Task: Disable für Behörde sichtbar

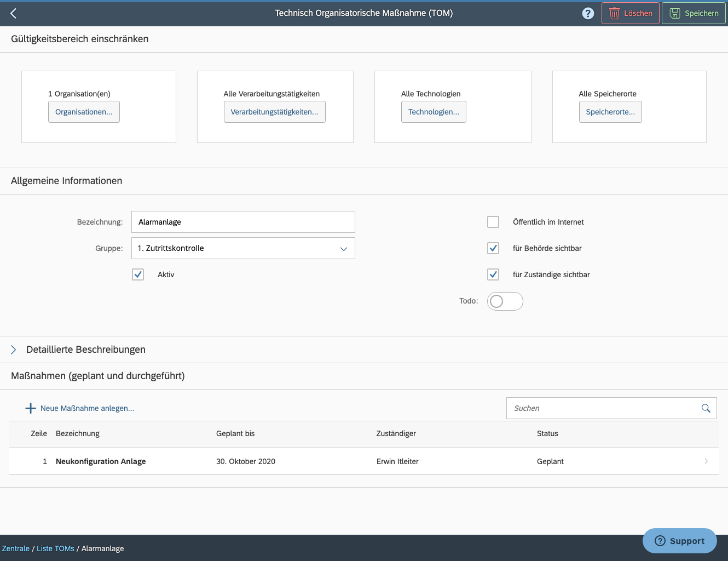Action: [493, 248]
